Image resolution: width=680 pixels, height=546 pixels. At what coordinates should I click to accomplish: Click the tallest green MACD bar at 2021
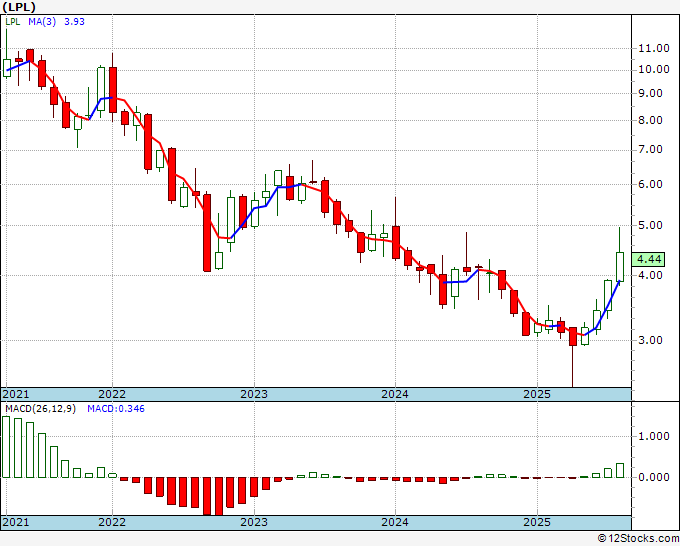(x=6, y=447)
